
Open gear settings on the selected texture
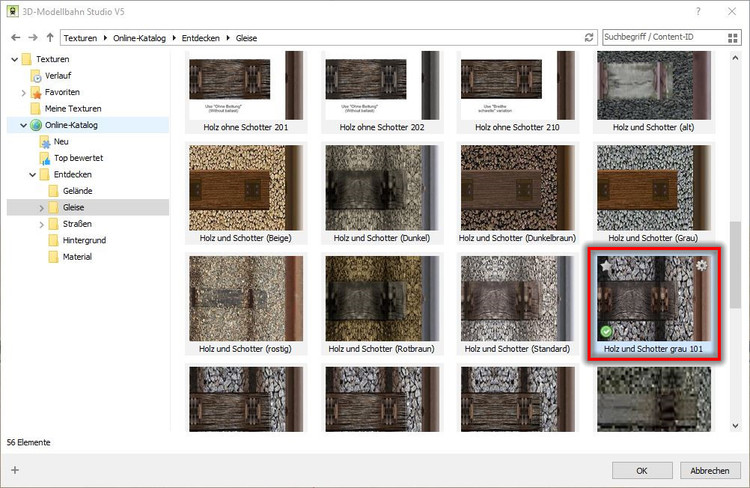coord(701,266)
